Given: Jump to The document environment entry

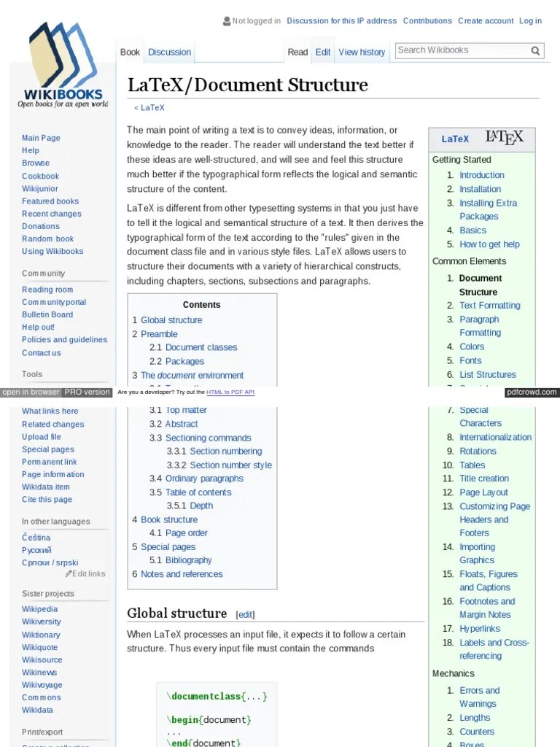Looking at the screenshot, I should click(192, 376).
